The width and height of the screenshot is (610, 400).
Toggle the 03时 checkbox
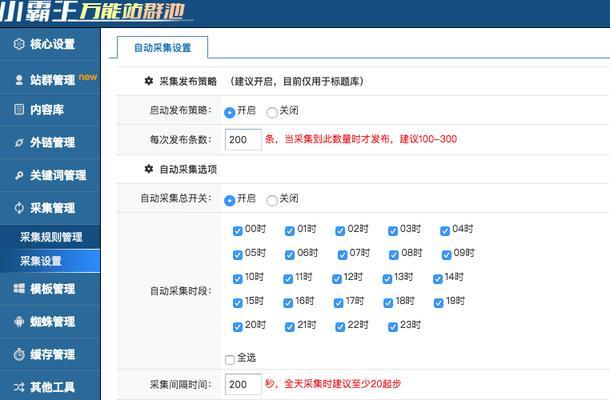pos(393,231)
